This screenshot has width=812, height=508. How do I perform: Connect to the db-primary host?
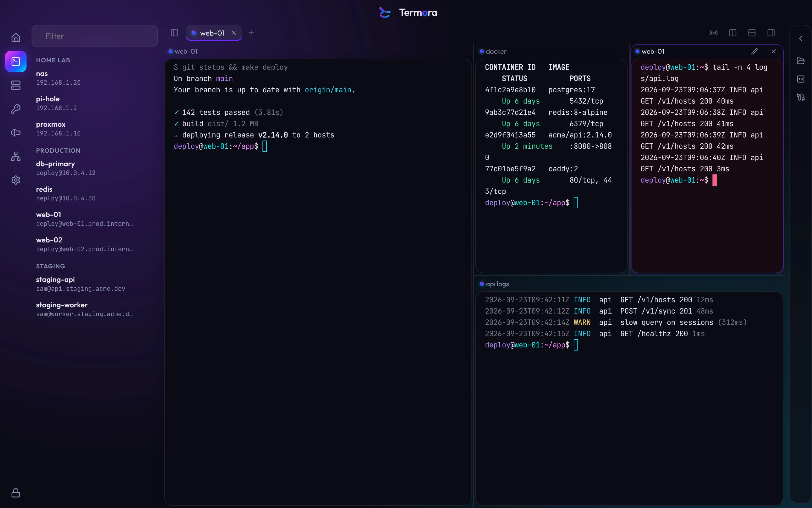[95, 168]
